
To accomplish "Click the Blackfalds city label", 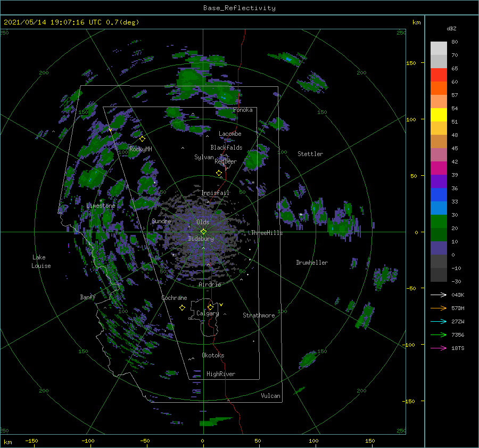I will coord(226,148).
